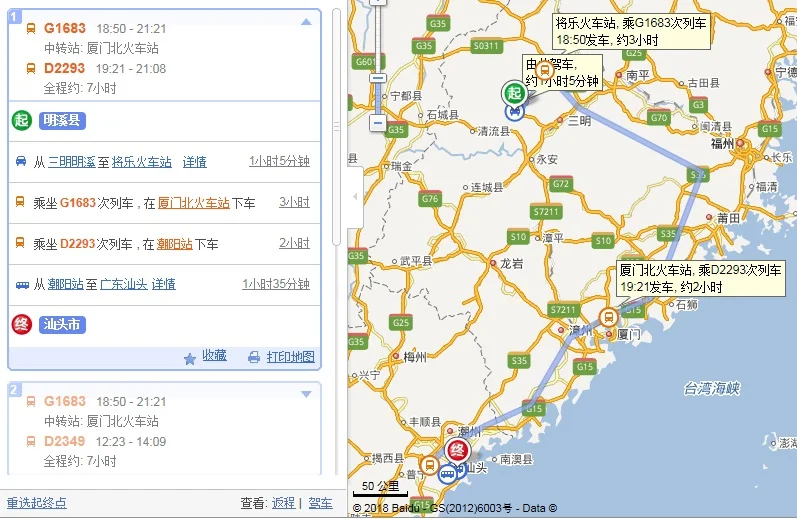Viewport: 797px width, 519px height.
Task: Open the 厦门北火车站 station link
Action: (194, 203)
